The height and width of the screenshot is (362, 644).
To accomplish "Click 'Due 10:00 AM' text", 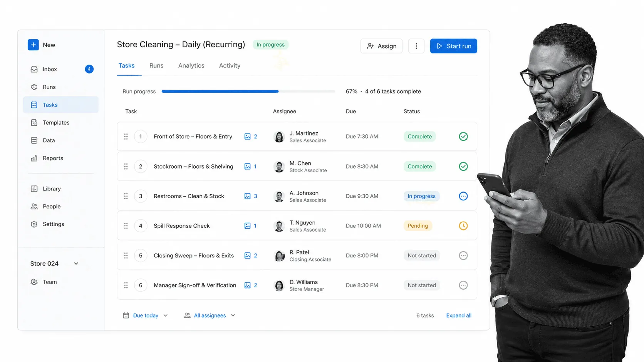I will 363,226.
